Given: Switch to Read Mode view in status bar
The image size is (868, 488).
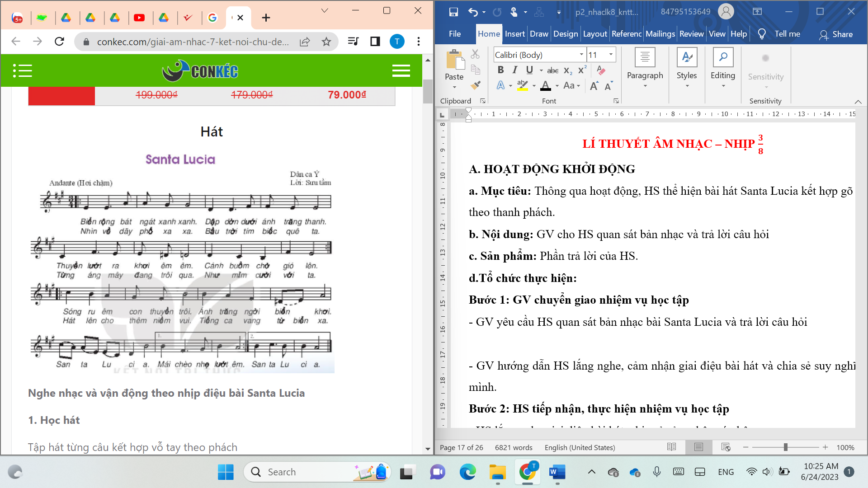Looking at the screenshot, I should (x=672, y=447).
